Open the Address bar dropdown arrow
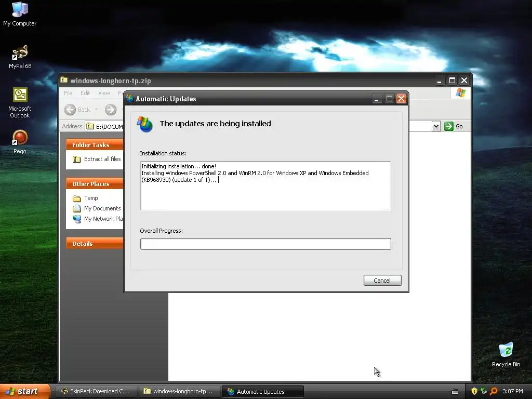The image size is (532, 399). [x=436, y=126]
